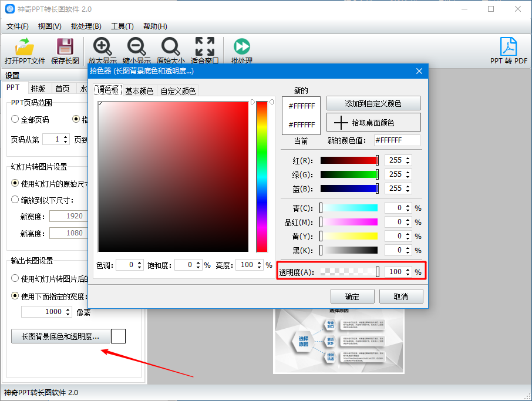The height and width of the screenshot is (401, 532).
Task: Click the transparency (A) slider
Action: pyautogui.click(x=349, y=272)
